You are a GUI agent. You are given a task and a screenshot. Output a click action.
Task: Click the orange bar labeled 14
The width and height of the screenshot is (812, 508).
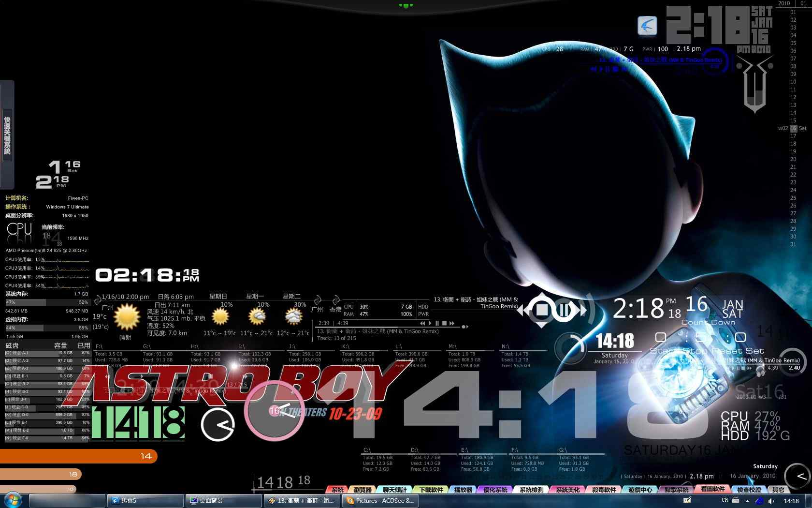pyautogui.click(x=78, y=456)
